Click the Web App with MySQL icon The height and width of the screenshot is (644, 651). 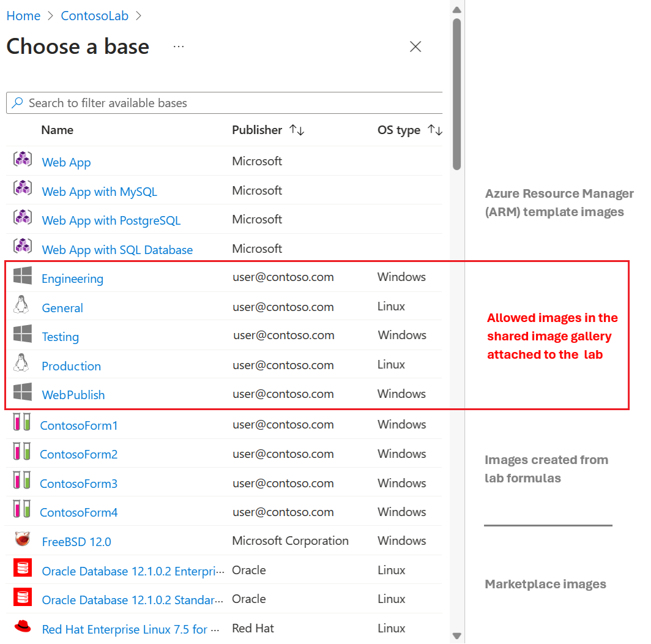[x=23, y=188]
